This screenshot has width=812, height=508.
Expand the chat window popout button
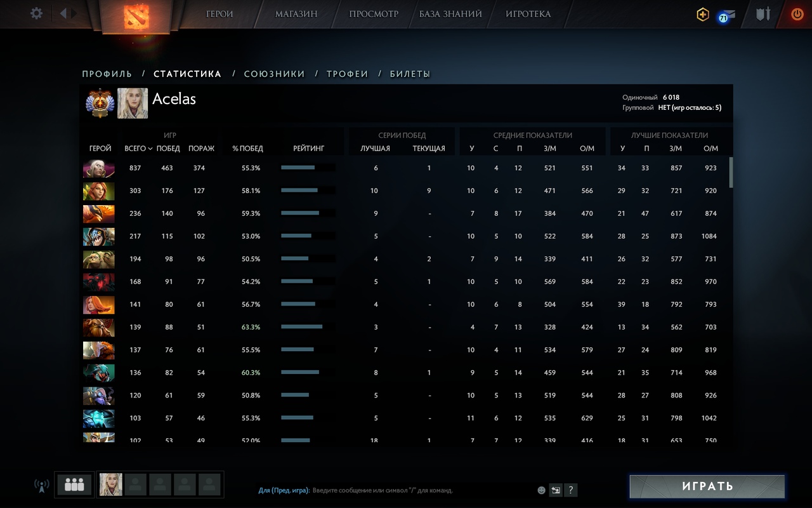tap(556, 490)
